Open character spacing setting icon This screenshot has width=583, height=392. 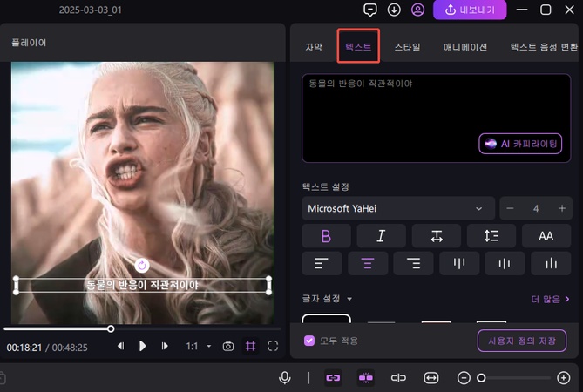(437, 236)
